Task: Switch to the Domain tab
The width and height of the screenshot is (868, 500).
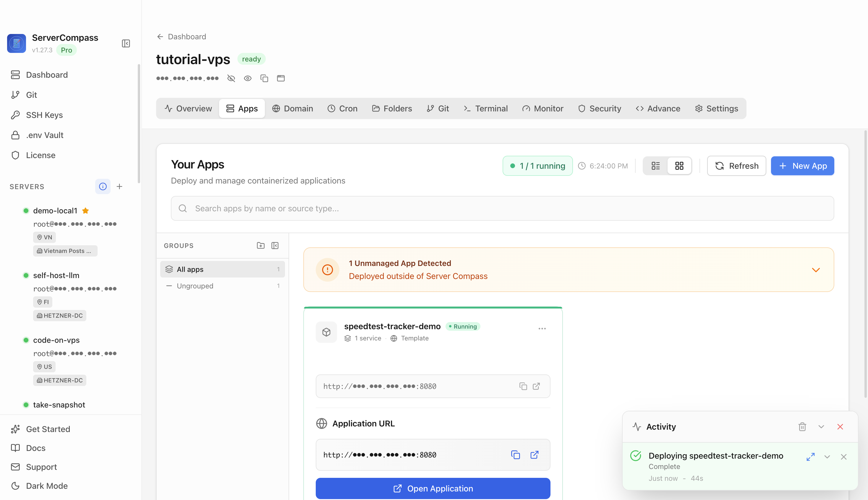Action: pyautogui.click(x=293, y=108)
